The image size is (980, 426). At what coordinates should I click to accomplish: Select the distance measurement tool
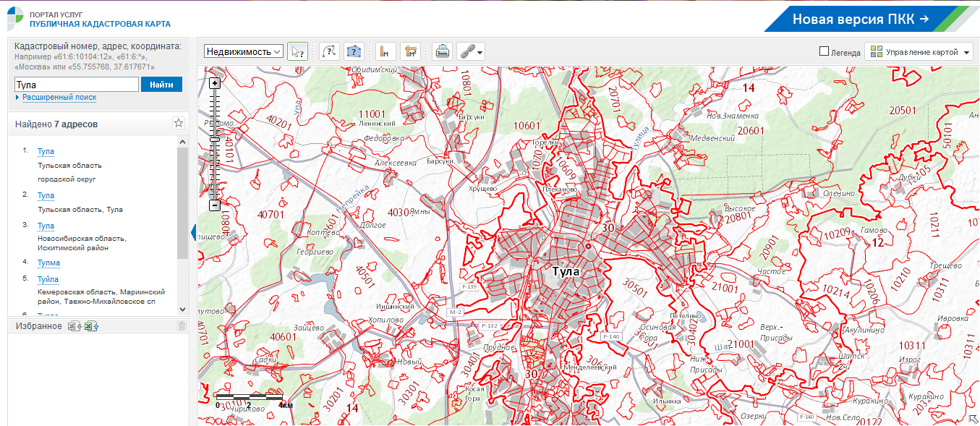click(x=385, y=51)
